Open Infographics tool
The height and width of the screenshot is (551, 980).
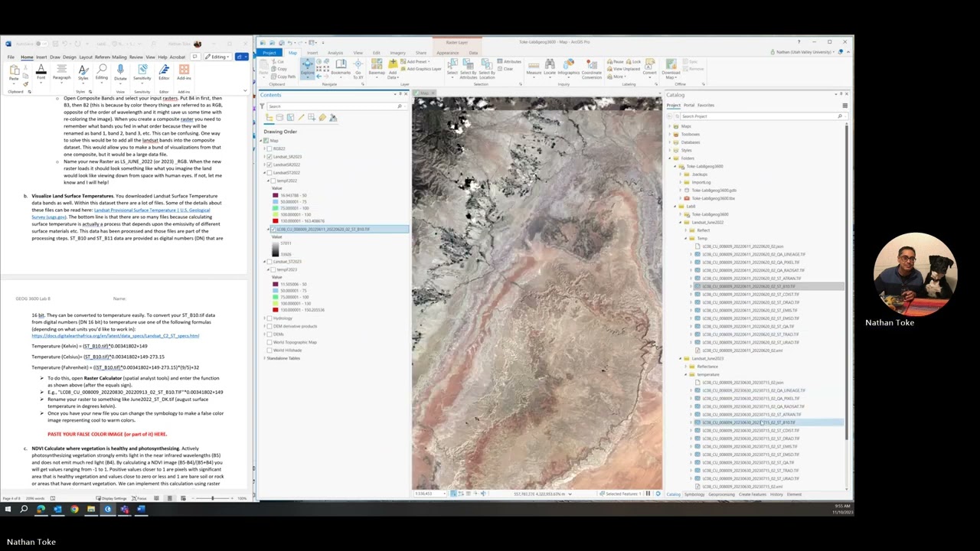click(569, 68)
